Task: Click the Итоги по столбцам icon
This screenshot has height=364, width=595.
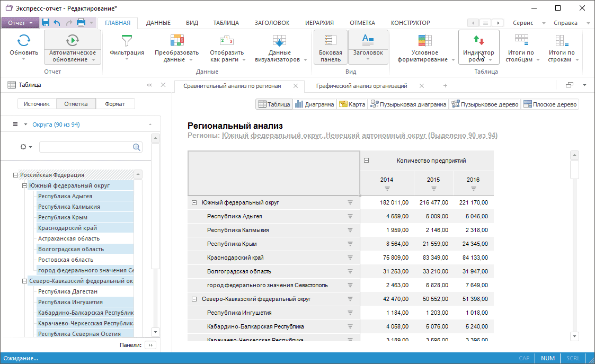Action: click(x=521, y=41)
